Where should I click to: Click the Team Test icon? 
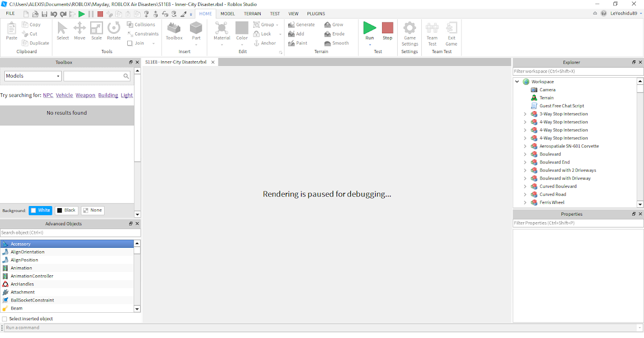(432, 28)
